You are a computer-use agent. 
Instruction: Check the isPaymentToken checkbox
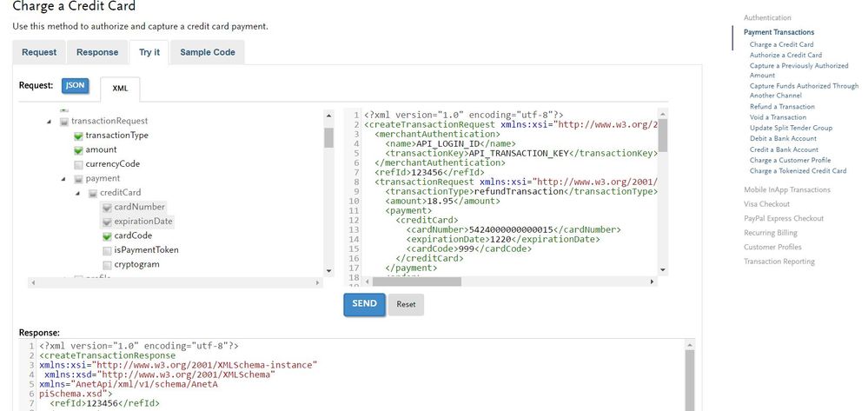(106, 250)
